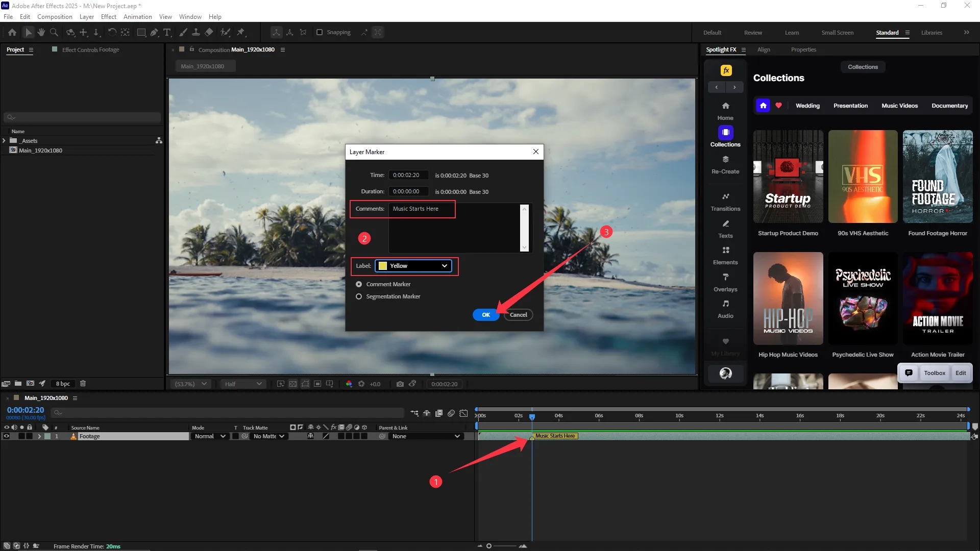Open the Effect menu
The height and width of the screenshot is (551, 980).
click(x=109, y=17)
